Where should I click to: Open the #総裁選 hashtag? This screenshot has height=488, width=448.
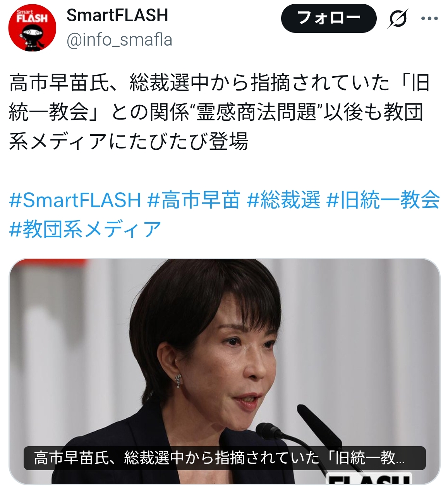click(283, 200)
